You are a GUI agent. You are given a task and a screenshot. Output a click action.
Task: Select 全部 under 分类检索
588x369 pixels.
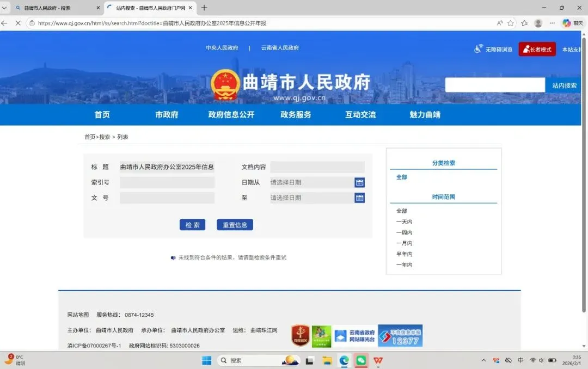click(x=402, y=177)
